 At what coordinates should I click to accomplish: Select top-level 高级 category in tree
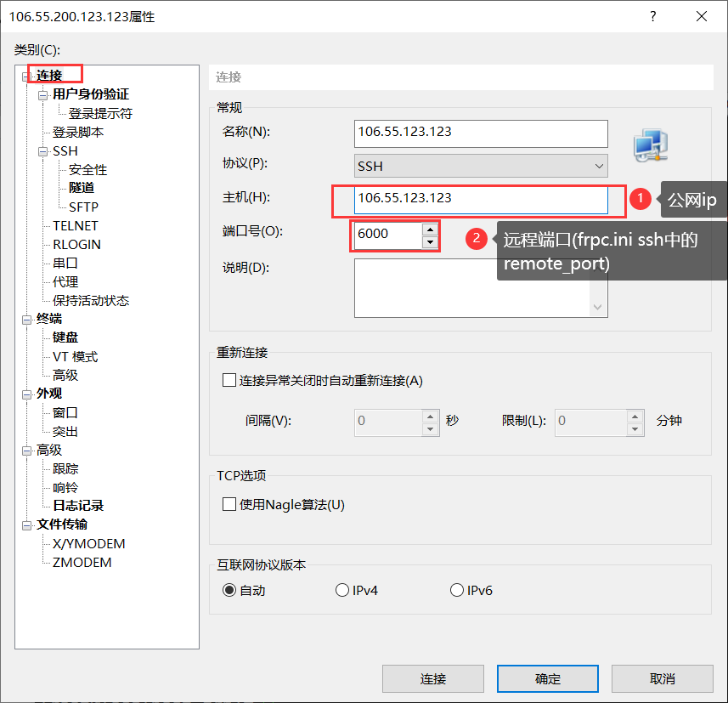(x=49, y=450)
